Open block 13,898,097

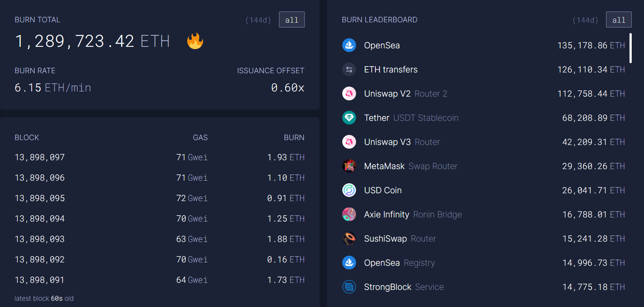point(40,158)
